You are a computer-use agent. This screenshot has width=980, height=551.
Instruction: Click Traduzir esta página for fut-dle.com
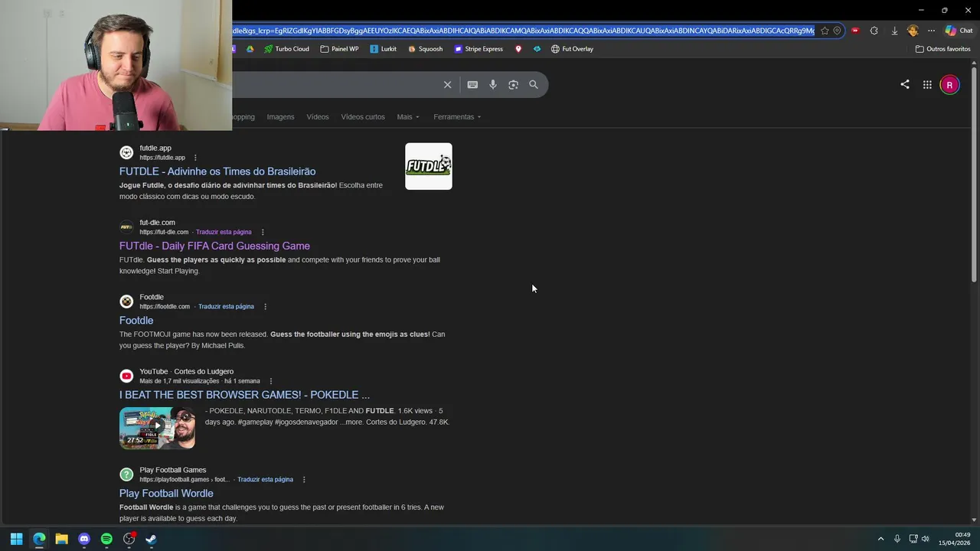click(224, 232)
